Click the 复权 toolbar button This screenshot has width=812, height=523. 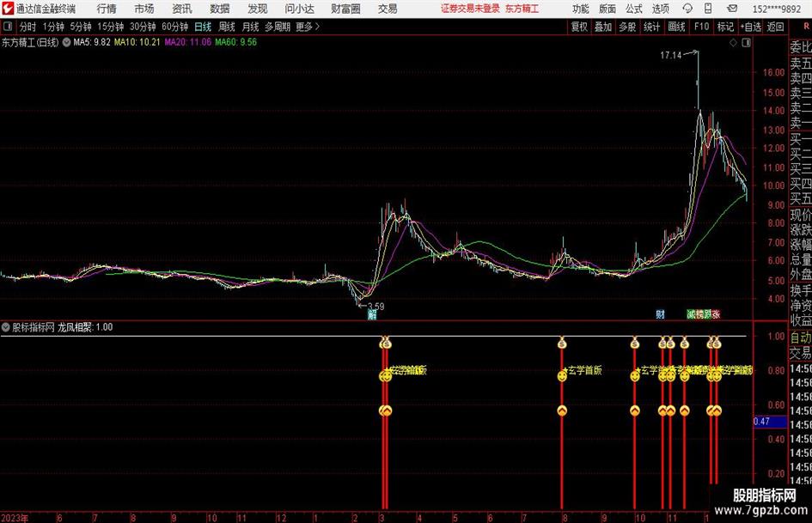tap(579, 27)
